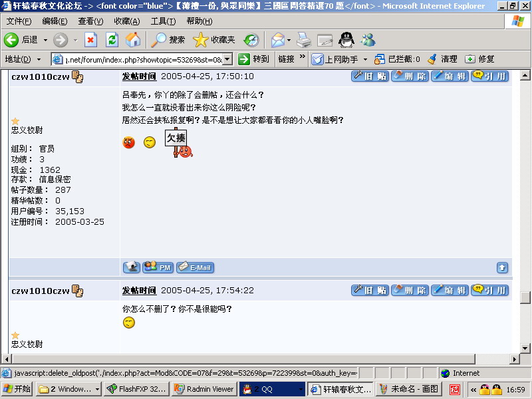
Task: Click 删除 button on 17:50:10 post
Action: click(x=410, y=76)
